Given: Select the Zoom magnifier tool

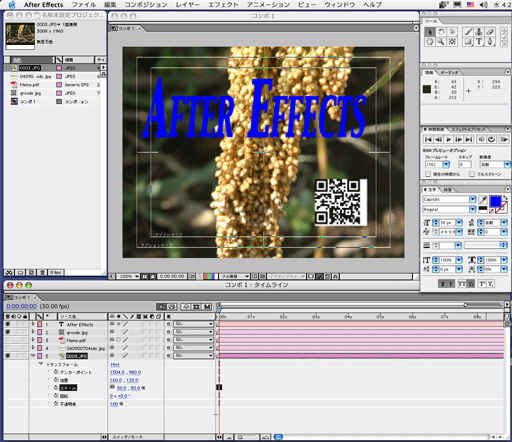Looking at the screenshot, I should coord(441,42).
